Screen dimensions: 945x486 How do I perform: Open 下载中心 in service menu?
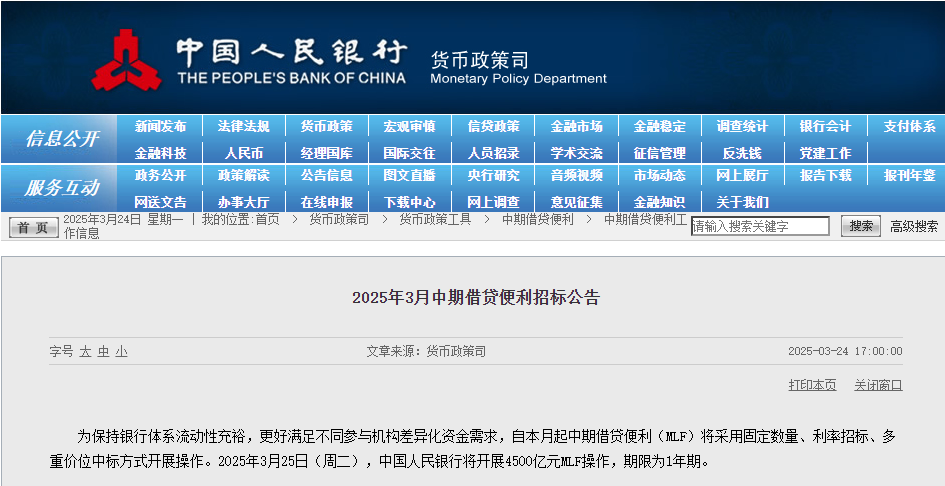pyautogui.click(x=409, y=202)
